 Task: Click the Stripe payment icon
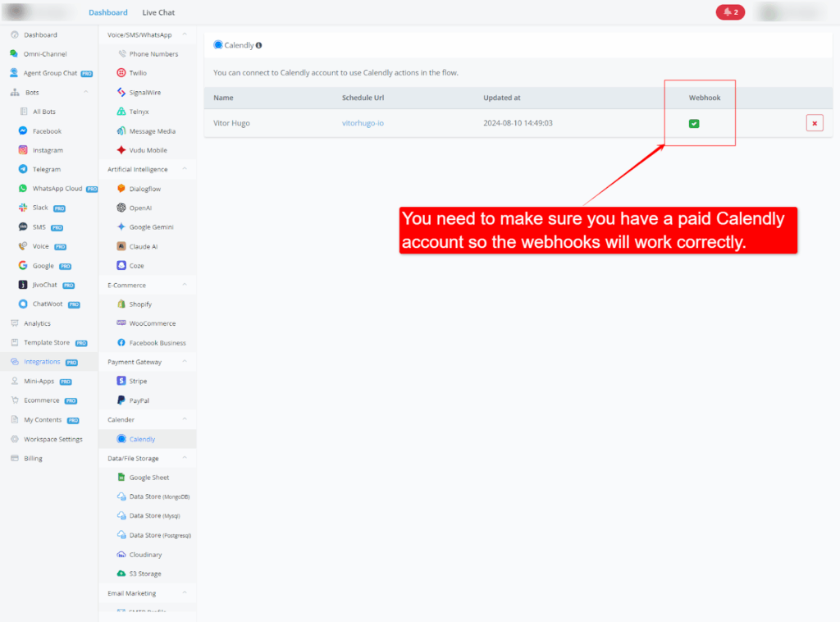pyautogui.click(x=121, y=381)
